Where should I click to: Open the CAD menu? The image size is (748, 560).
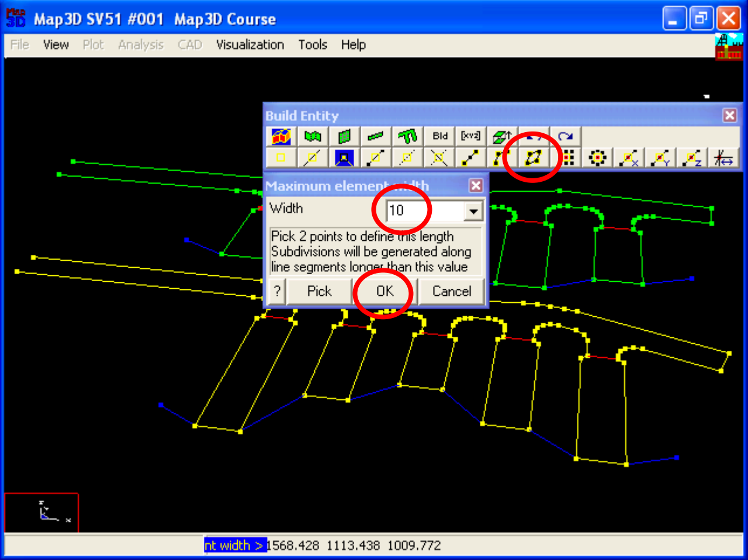click(x=190, y=44)
